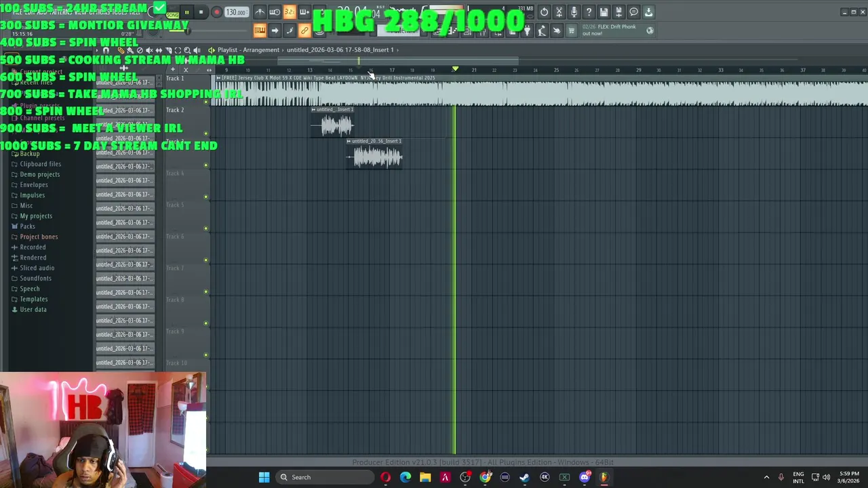The height and width of the screenshot is (488, 868).
Task: Save project with the floppy disk icon
Action: [x=604, y=12]
